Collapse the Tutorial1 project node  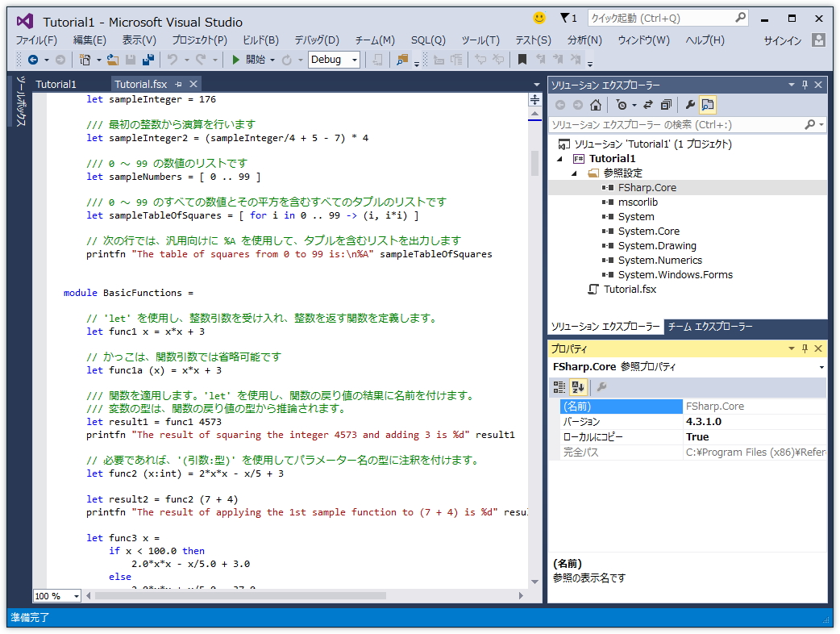(x=560, y=158)
